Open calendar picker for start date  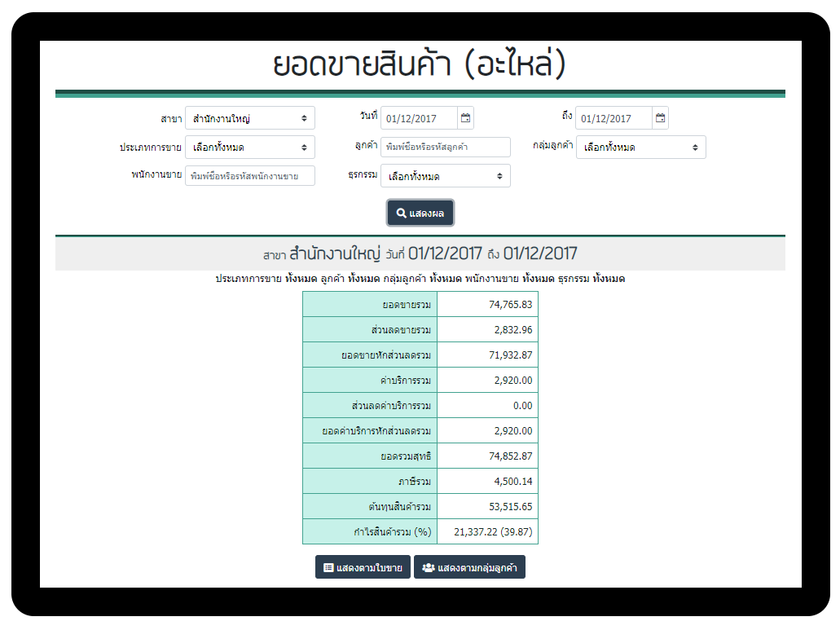pyautogui.click(x=465, y=118)
